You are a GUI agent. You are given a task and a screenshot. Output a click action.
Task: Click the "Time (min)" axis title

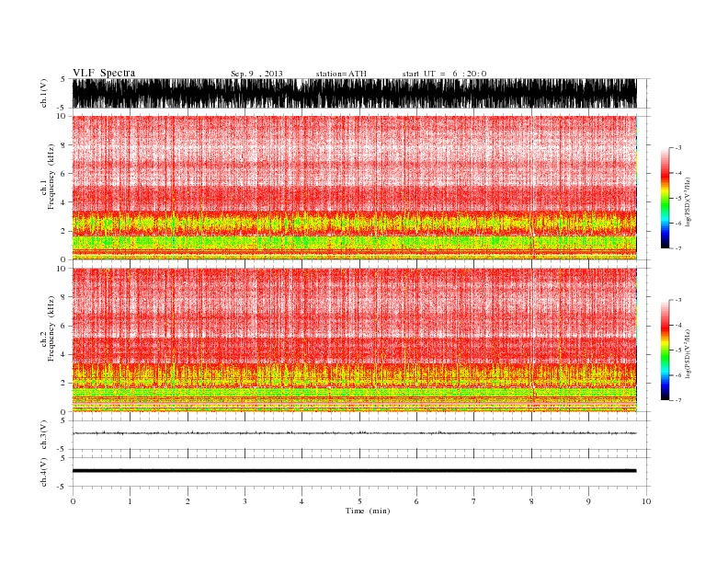coord(368,511)
